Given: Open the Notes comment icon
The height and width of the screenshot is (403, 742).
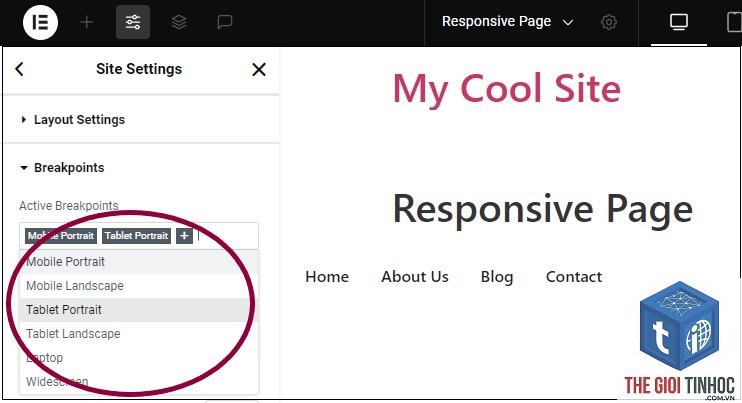Looking at the screenshot, I should click(224, 22).
